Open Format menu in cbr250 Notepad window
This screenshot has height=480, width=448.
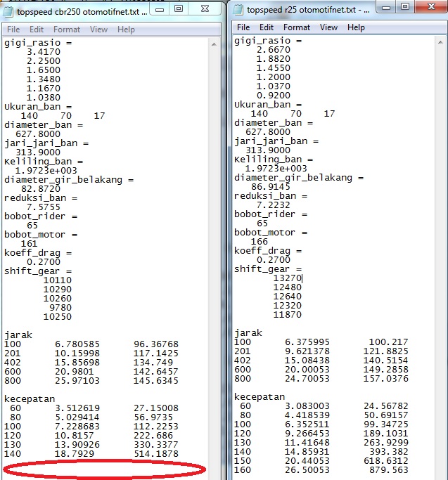67,30
